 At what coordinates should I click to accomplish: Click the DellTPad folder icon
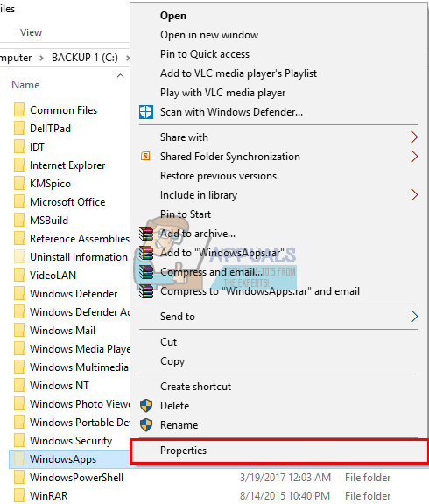(19, 128)
